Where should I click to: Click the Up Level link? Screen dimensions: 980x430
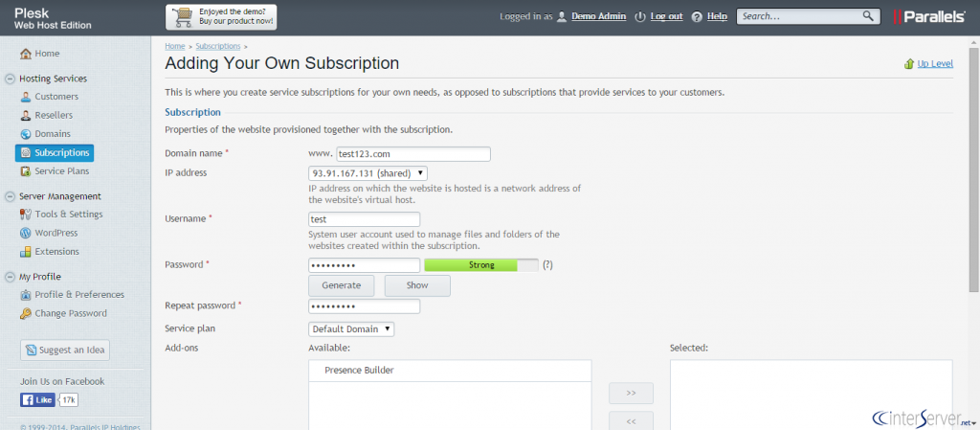935,64
